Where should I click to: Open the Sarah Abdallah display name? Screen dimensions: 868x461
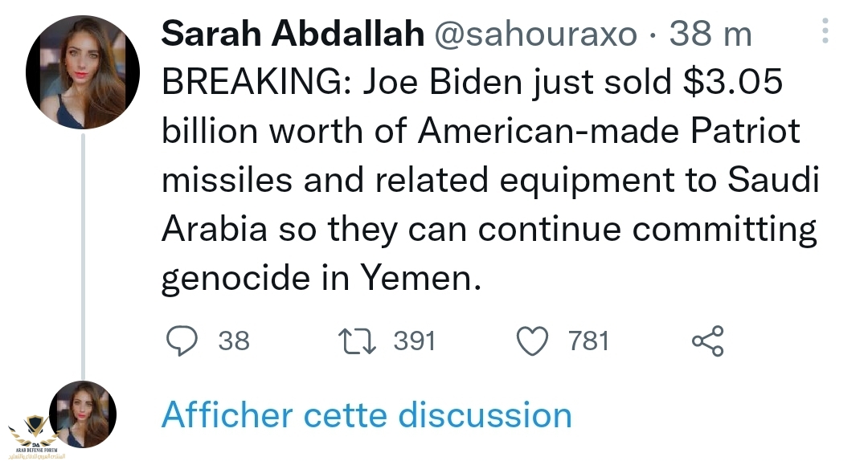click(293, 35)
